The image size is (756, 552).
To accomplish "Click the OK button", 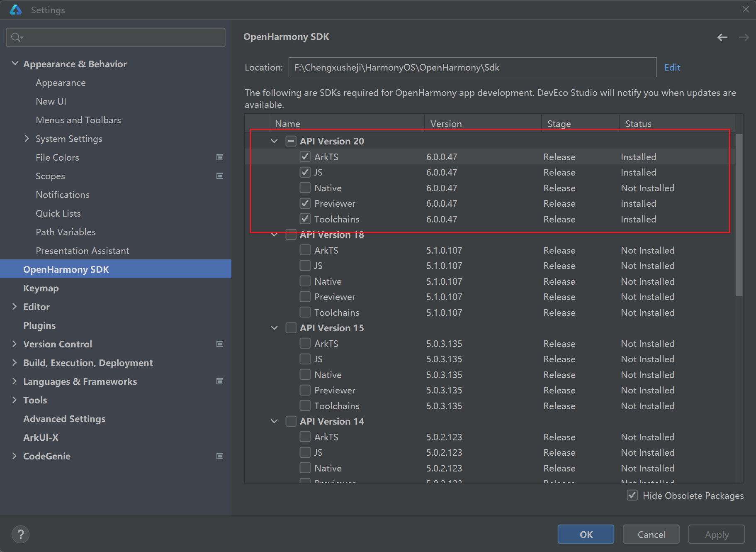I will (586, 534).
